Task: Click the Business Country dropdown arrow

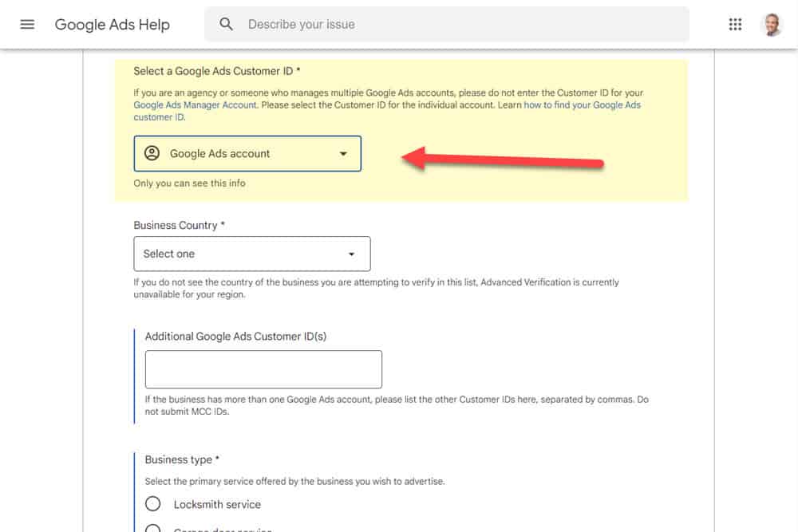Action: 351,254
